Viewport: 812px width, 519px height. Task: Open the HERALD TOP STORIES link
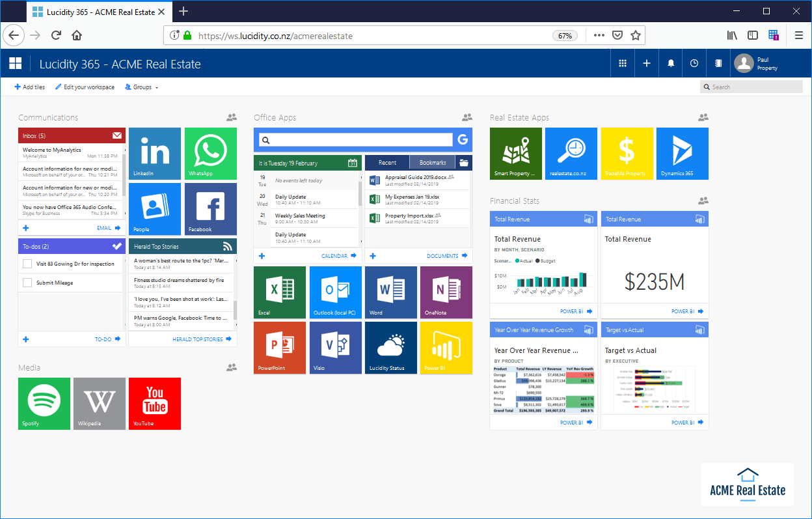[202, 339]
